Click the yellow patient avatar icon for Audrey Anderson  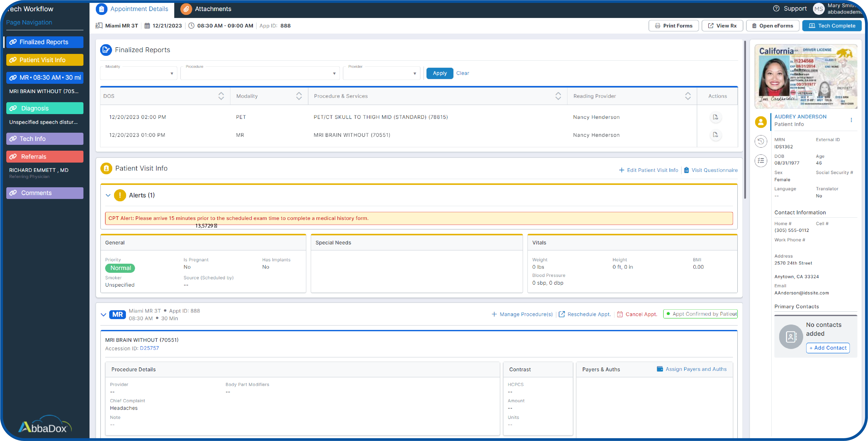coord(761,122)
